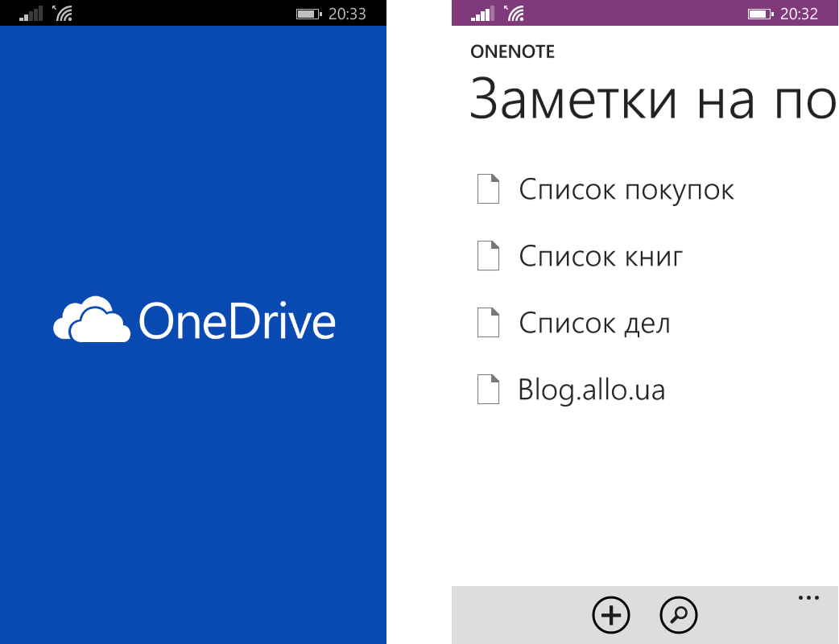Screen dimensions: 839x644
Task: Tap Wi-Fi icon on OneNote status bar
Action: (515, 14)
